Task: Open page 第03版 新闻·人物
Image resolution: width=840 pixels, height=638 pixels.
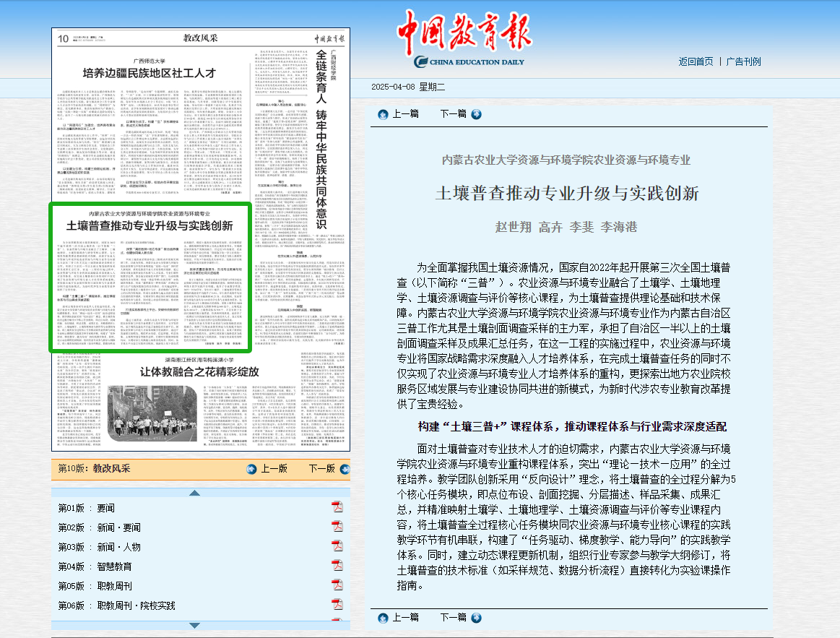Action: [100, 547]
